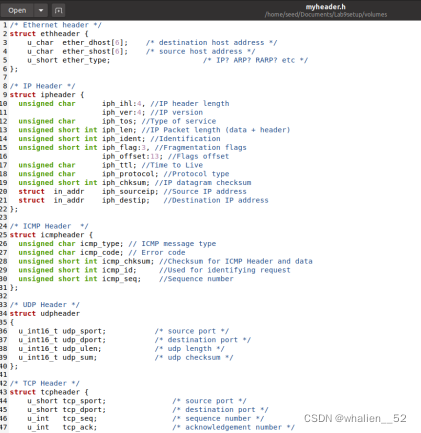Click the 'struct ipheader {' line
The image size is (421, 433).
47,95
